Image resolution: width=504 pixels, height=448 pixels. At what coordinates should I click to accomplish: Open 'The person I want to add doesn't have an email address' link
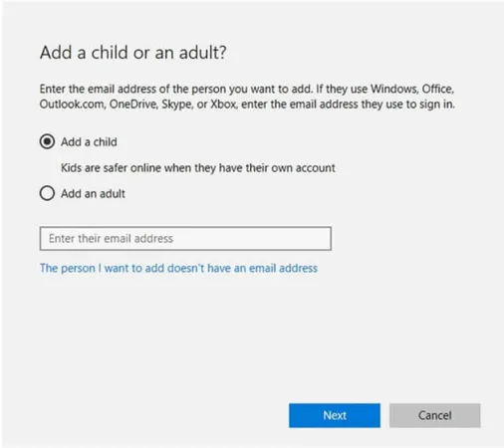[x=178, y=268]
